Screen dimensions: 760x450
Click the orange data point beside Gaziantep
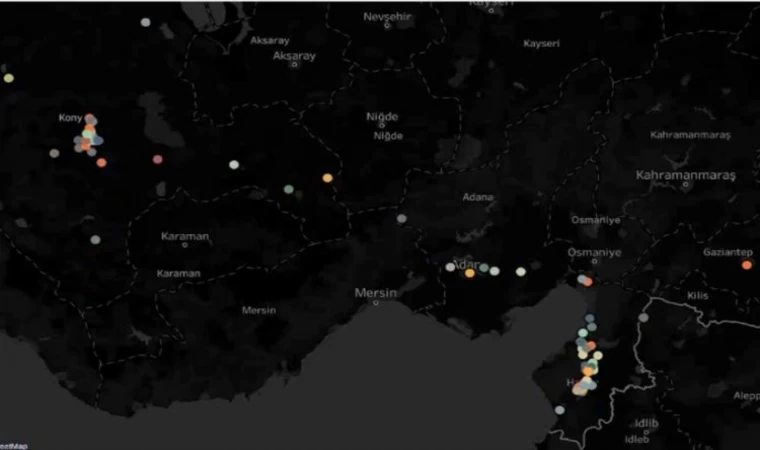746,265
